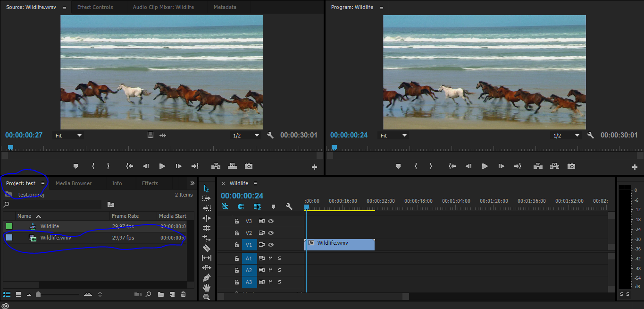644x309 pixels.
Task: Open timeline display settings with the wrench icon
Action: [288, 206]
